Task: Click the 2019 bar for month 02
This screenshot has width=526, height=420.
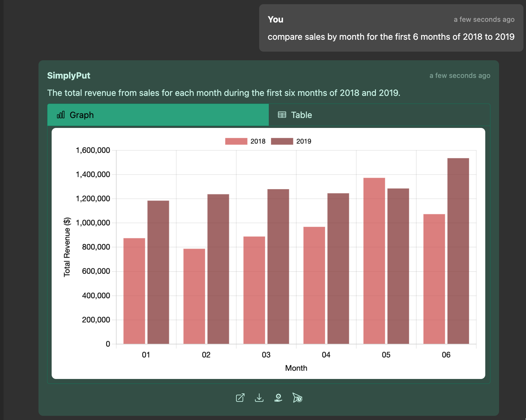Action: [x=218, y=269]
